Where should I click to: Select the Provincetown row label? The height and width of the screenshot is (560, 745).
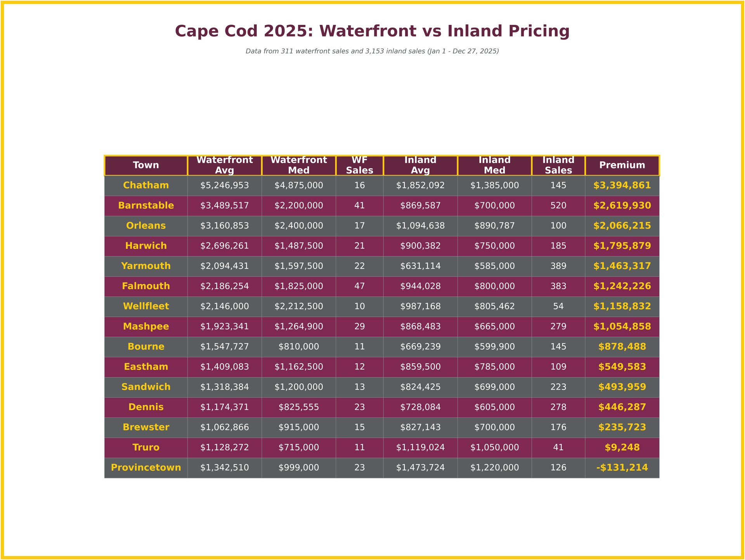coord(146,468)
